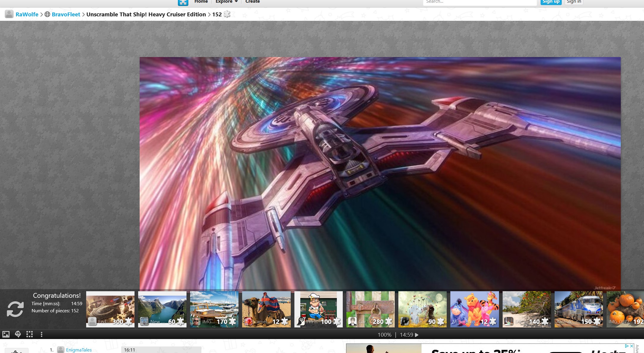Open the Winnie the Pooh 12-piece thumbnail
The height and width of the screenshot is (353, 644).
coord(475,309)
